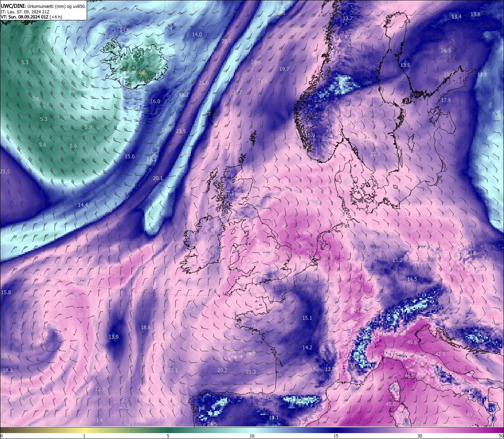Click the 14.6 value north of Iceland
The width and height of the screenshot is (504, 439).
pyautogui.click(x=124, y=30)
